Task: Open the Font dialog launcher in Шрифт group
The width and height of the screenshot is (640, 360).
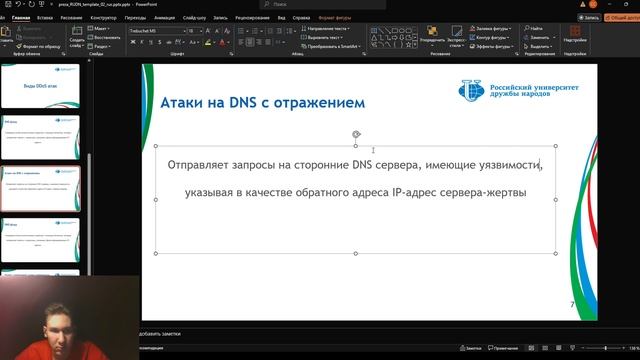Action: coord(231,54)
